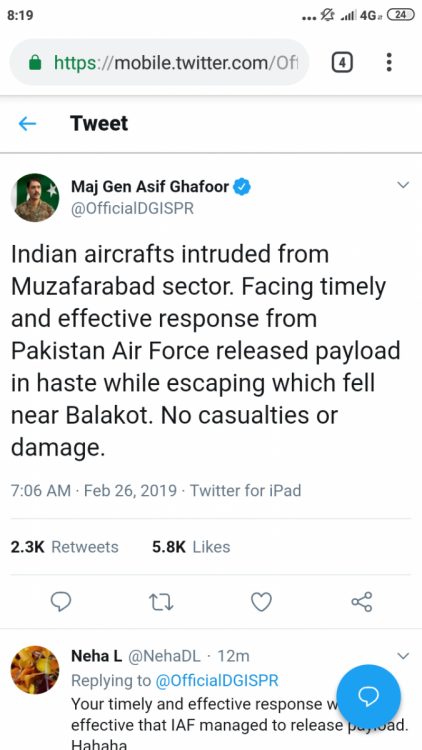
Task: Tap the @OfficialDGISPR mention in the reply
Action: 217,680
